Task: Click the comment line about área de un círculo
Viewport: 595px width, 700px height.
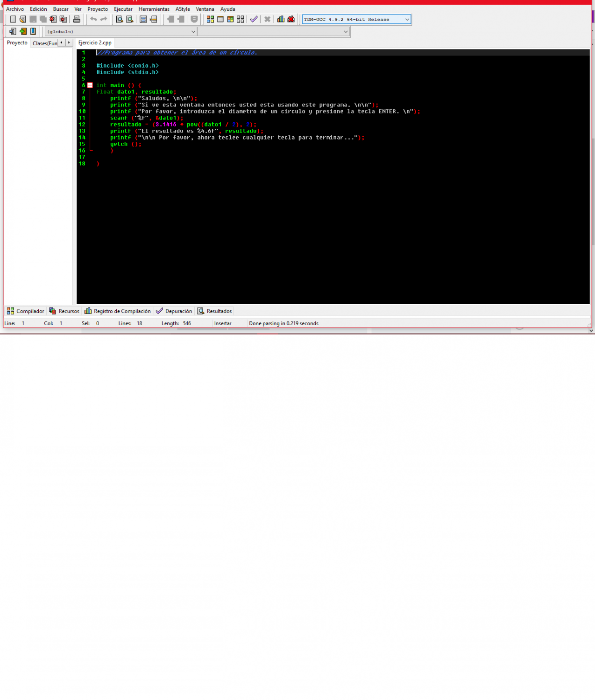Action: pyautogui.click(x=177, y=53)
